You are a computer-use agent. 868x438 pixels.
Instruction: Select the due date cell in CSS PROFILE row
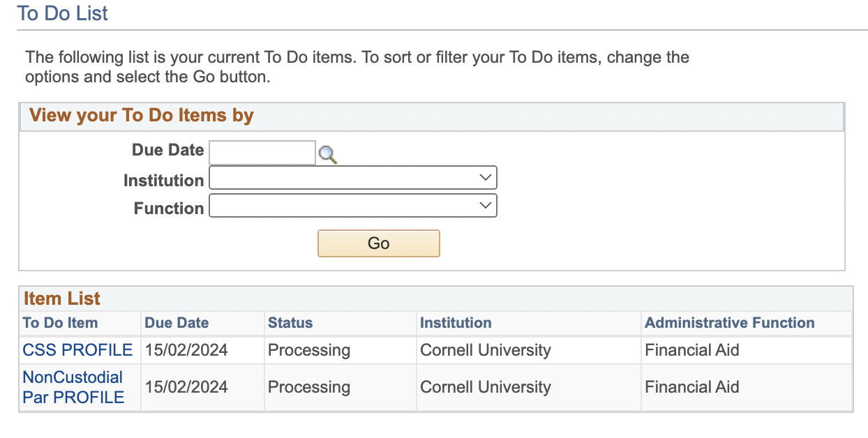tap(186, 350)
